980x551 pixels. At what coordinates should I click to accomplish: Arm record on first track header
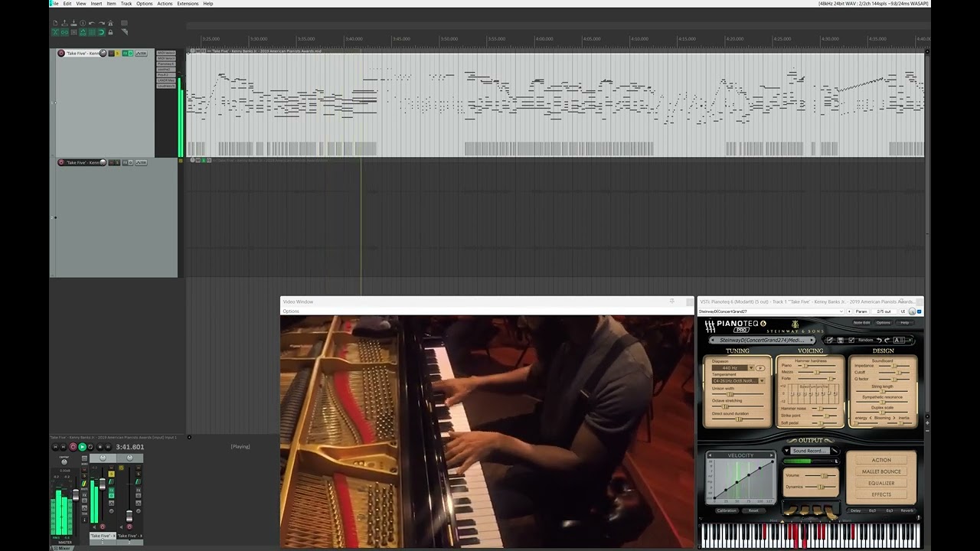(61, 54)
